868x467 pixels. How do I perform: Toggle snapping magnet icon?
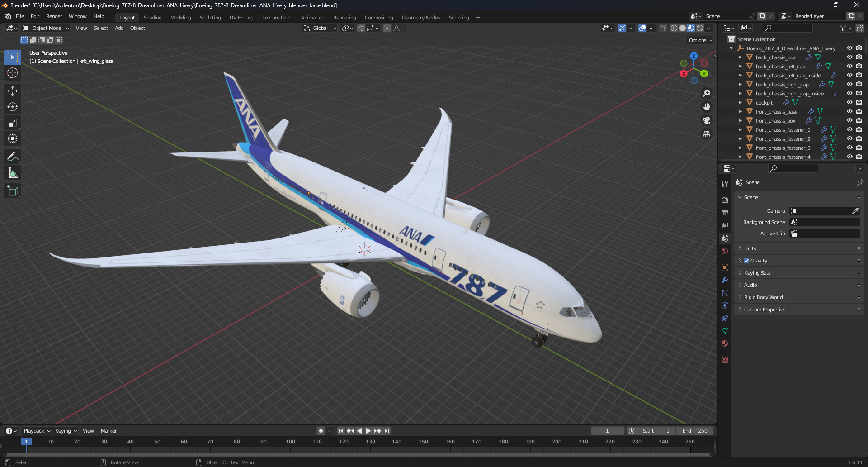coord(361,28)
